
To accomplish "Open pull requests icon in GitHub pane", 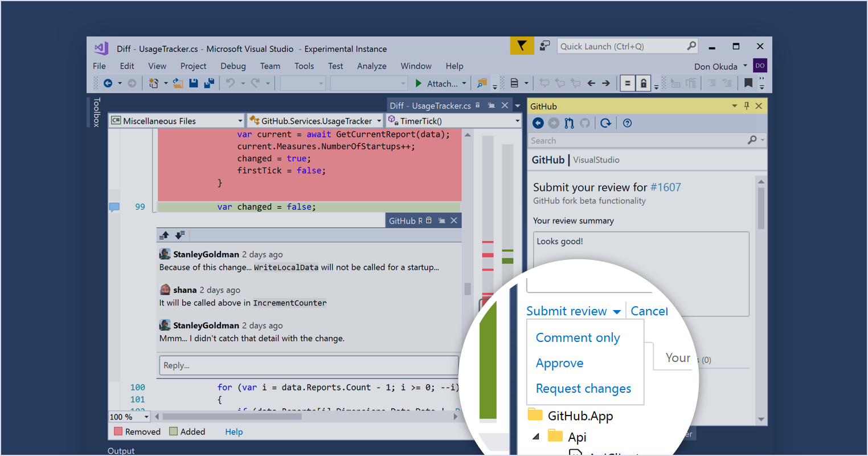I will click(569, 123).
